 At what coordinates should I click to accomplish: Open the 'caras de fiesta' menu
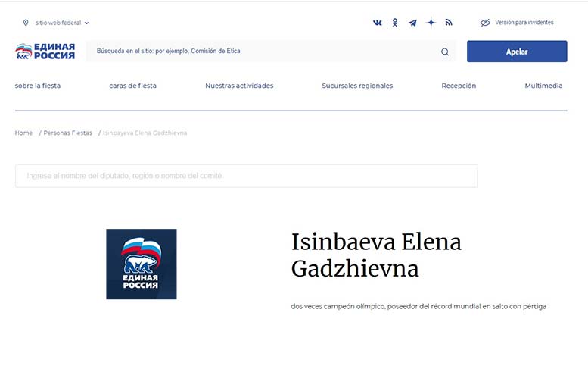click(132, 86)
